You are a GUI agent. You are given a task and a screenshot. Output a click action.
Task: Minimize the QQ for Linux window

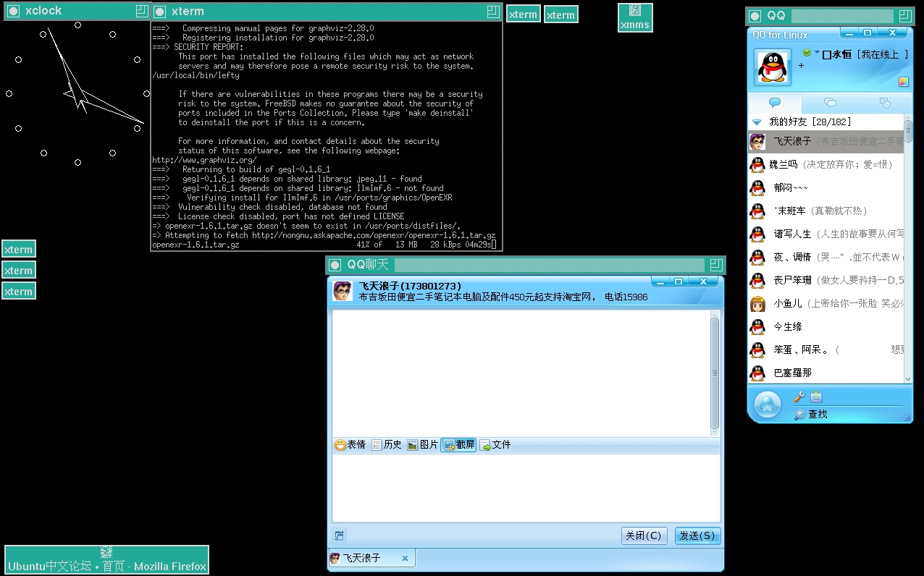849,33
